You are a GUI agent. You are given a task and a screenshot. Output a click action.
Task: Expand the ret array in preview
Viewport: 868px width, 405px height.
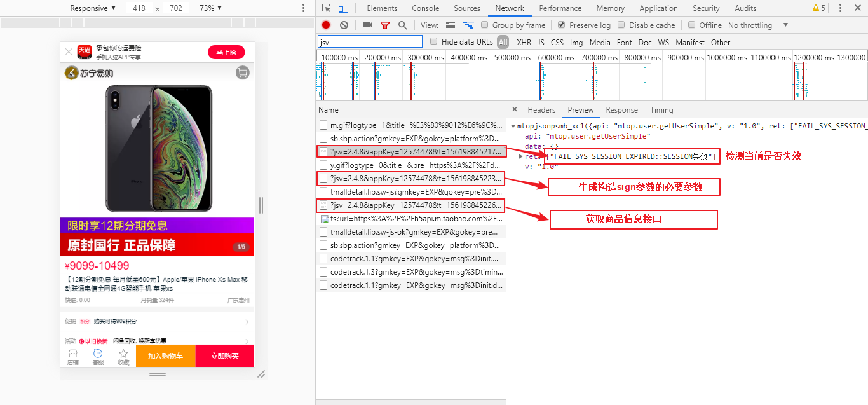point(522,156)
